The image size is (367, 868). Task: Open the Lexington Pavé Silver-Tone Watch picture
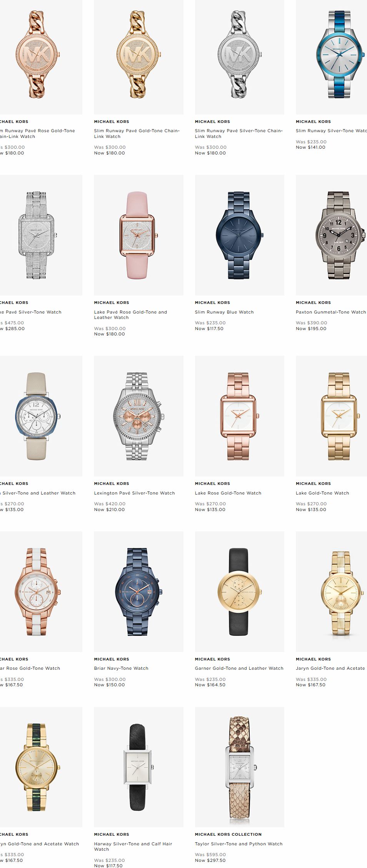coord(138,416)
